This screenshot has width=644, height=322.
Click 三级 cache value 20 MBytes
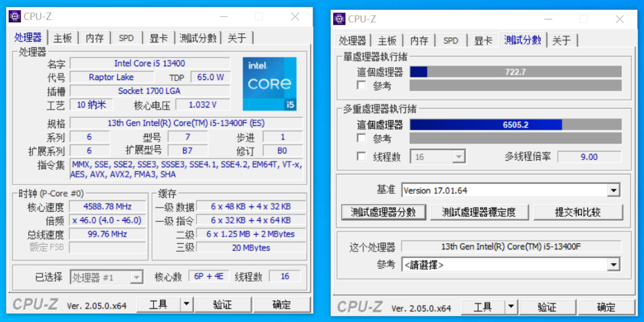pyautogui.click(x=251, y=248)
